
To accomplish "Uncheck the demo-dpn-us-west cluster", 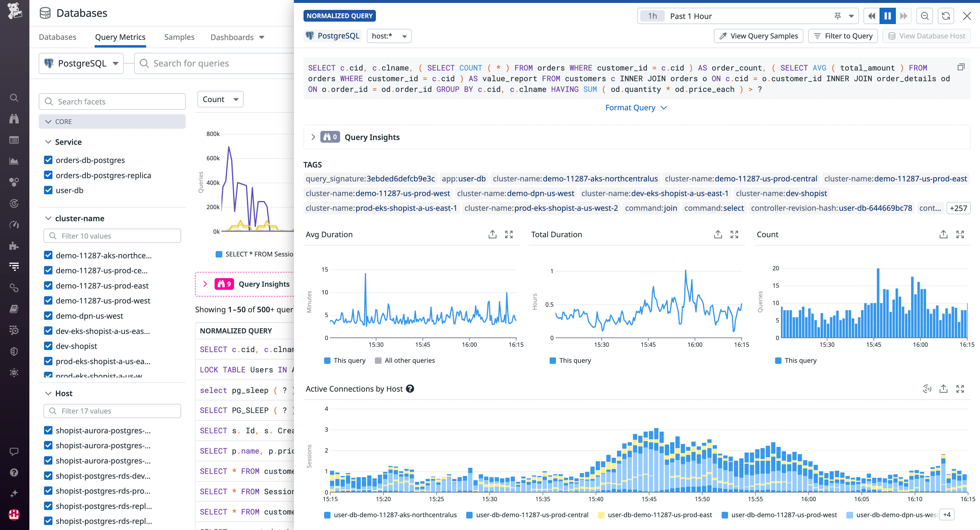I will pos(48,316).
